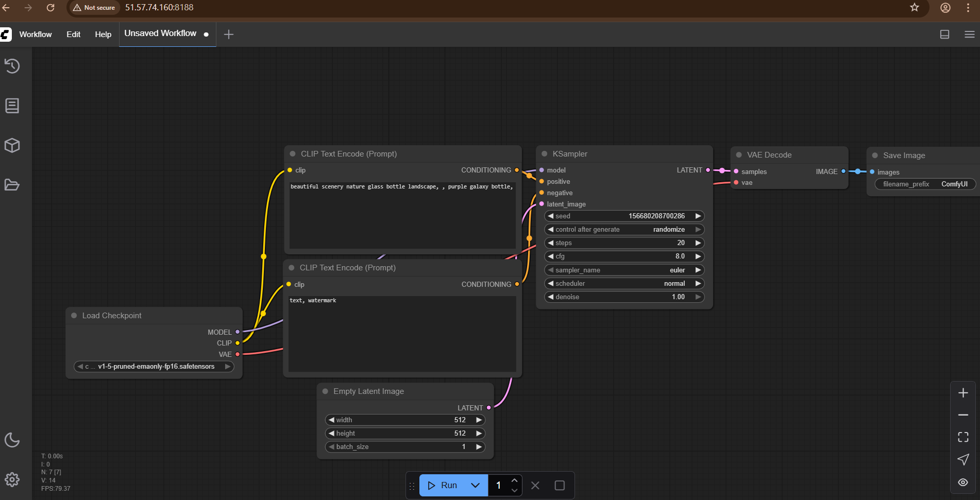Open the scheduler normal dropdown
Screen dimensions: 980x500
[x=624, y=284]
